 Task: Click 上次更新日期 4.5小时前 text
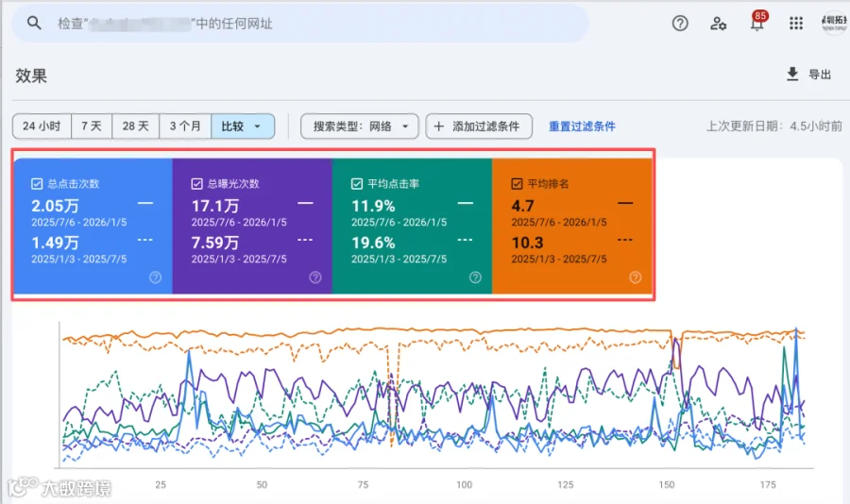point(774,126)
